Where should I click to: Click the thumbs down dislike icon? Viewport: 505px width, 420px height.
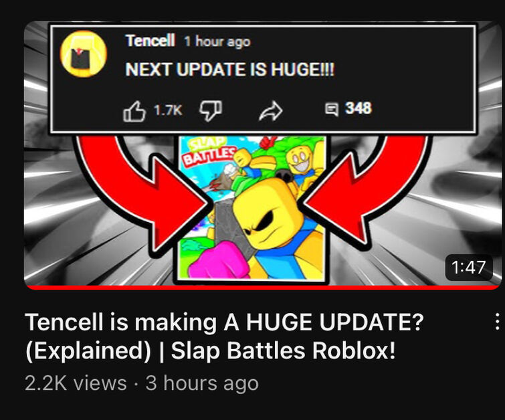211,110
